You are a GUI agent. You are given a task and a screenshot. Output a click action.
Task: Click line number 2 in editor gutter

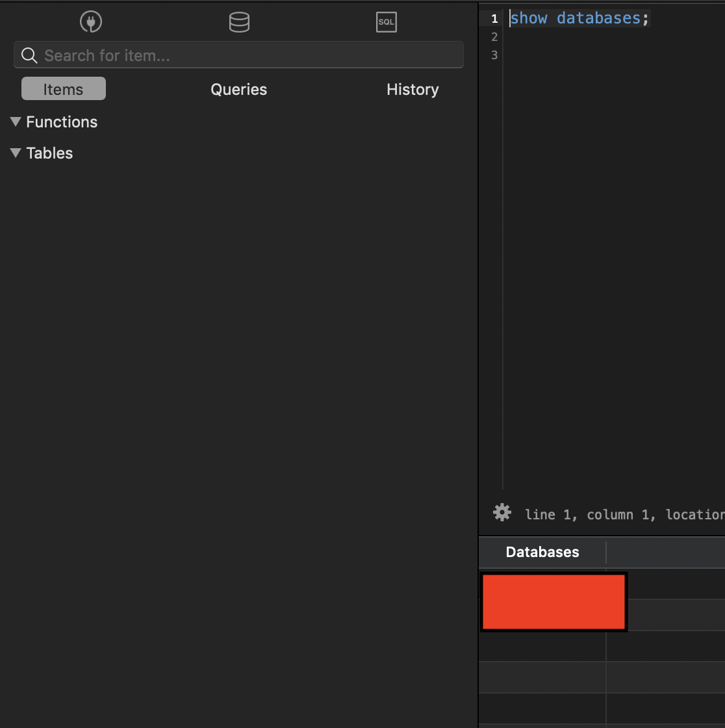494,36
